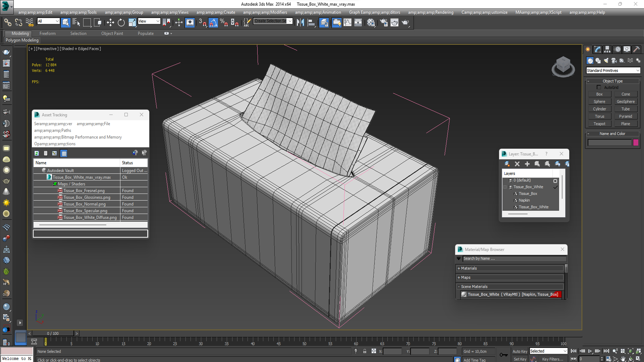Open the Hierarchy command panel tab

coord(607,49)
